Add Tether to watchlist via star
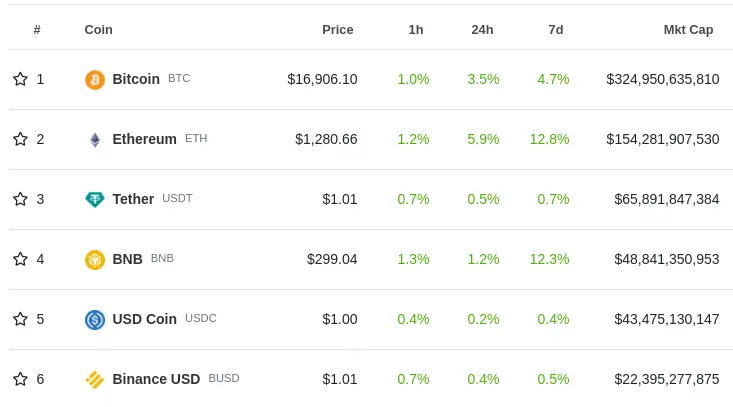The width and height of the screenshot is (733, 407). [x=20, y=199]
